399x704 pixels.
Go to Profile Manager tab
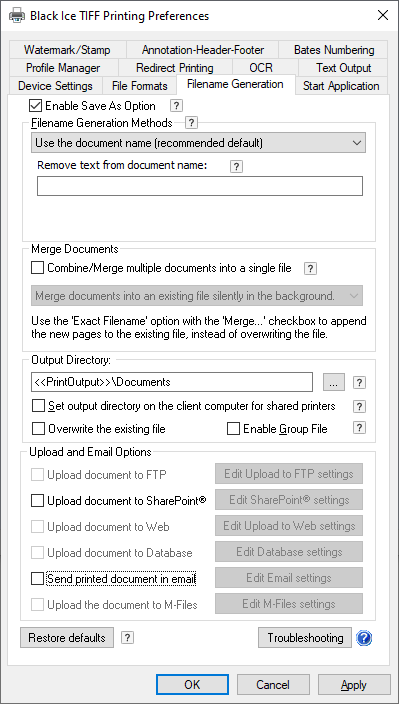tap(63, 68)
